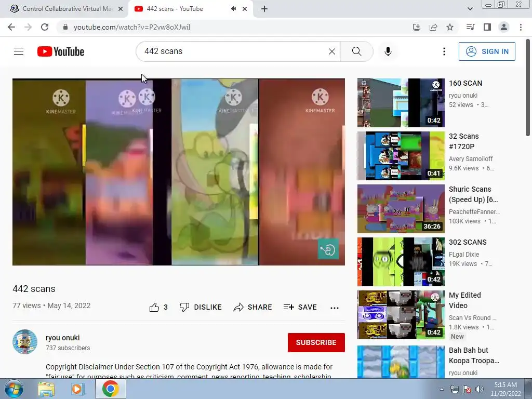Click the 160 SCAN video title

tap(465, 83)
